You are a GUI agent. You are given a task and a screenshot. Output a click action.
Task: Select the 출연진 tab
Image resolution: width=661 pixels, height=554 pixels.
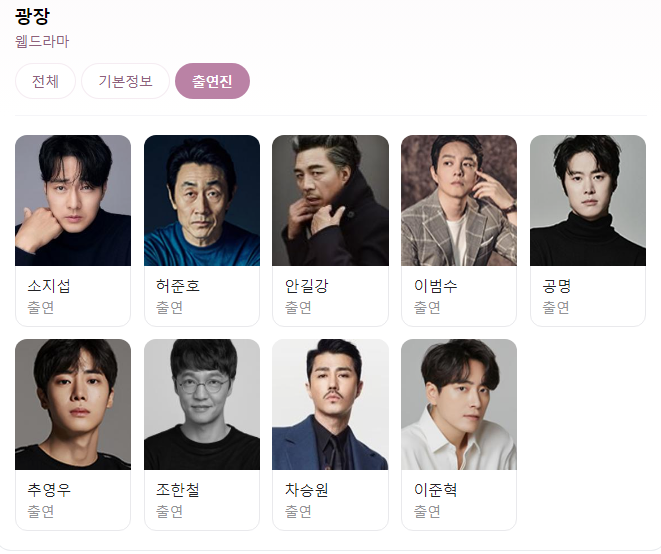[x=212, y=81]
